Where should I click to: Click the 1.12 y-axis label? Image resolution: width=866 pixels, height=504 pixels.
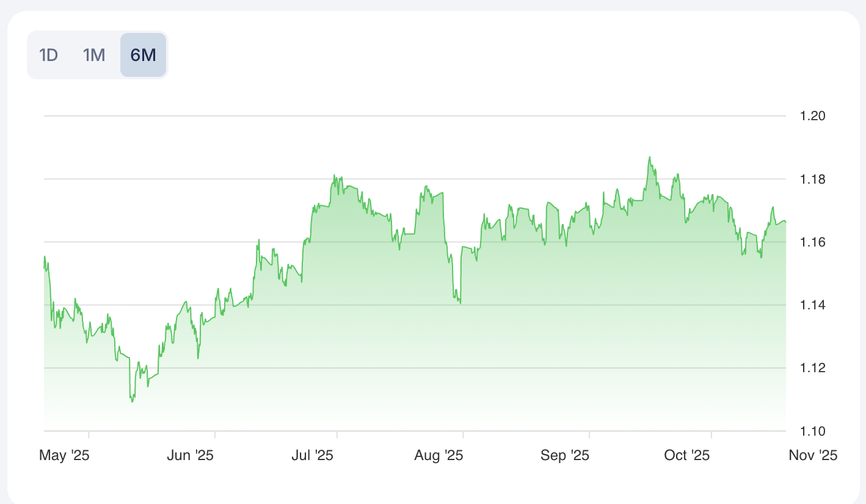[812, 368]
